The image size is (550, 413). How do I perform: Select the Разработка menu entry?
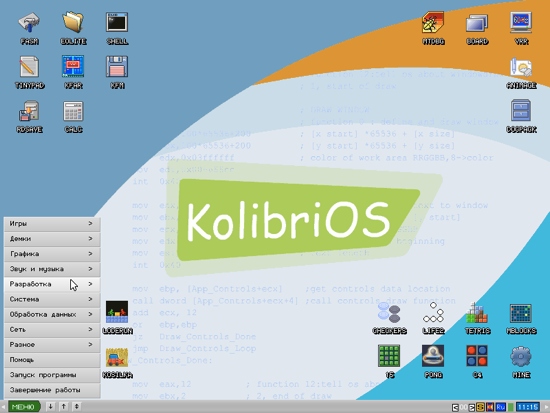click(x=52, y=284)
